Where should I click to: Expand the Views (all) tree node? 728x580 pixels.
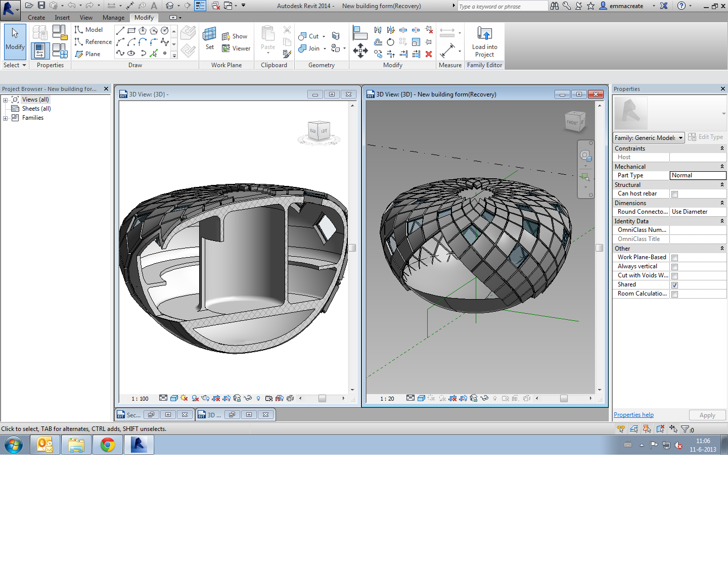tap(6, 100)
